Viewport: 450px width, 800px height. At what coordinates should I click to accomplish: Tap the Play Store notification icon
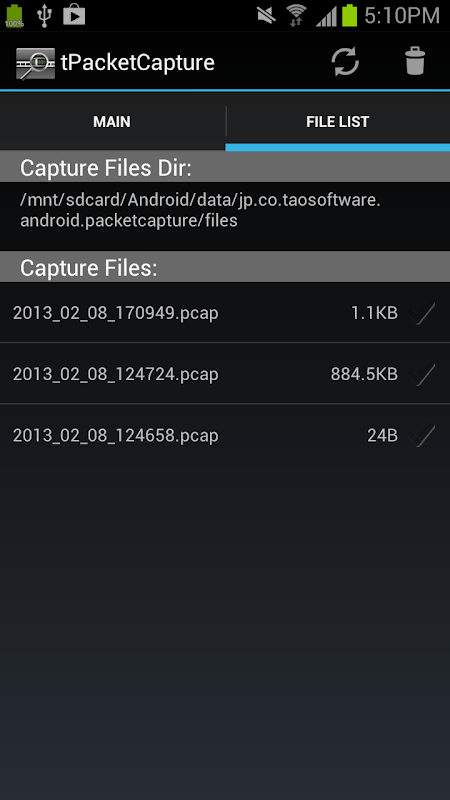pos(74,15)
